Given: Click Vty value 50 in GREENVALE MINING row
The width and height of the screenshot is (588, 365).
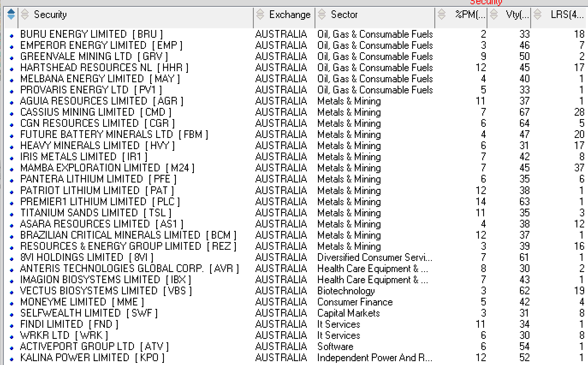Looking at the screenshot, I should [524, 57].
